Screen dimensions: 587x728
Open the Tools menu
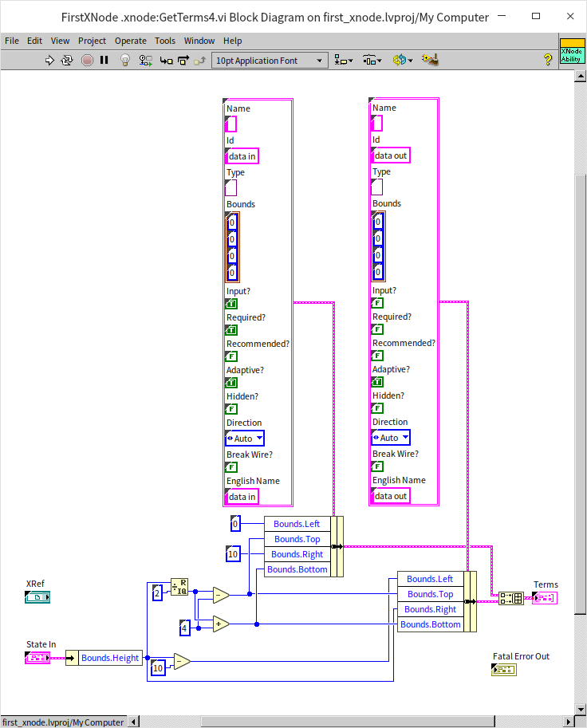click(x=165, y=41)
